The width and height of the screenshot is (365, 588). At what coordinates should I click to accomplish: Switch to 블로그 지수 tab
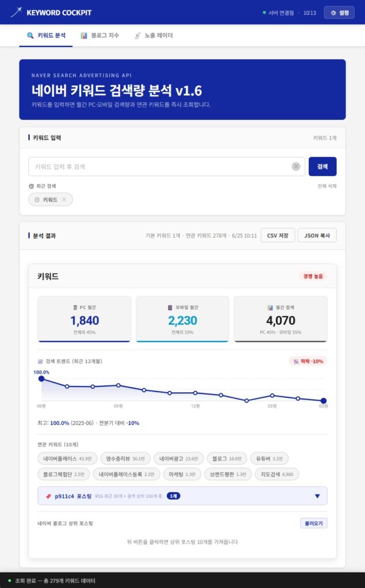99,35
